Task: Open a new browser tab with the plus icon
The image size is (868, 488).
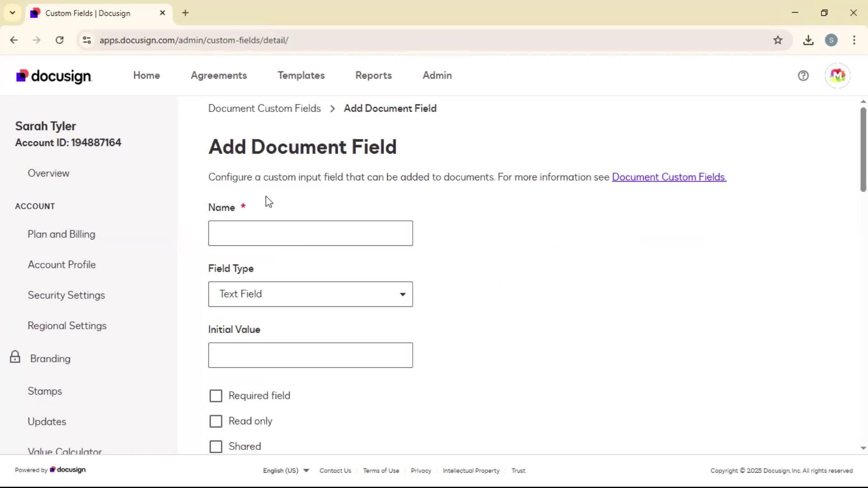Action: click(x=185, y=13)
